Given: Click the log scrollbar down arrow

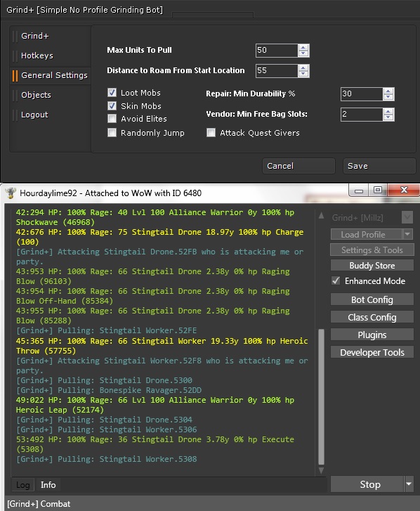Looking at the screenshot, I should click(322, 471).
